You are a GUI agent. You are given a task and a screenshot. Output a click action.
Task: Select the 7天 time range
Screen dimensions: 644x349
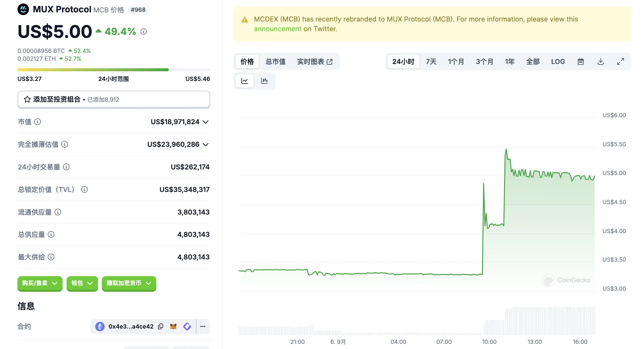[x=431, y=62]
